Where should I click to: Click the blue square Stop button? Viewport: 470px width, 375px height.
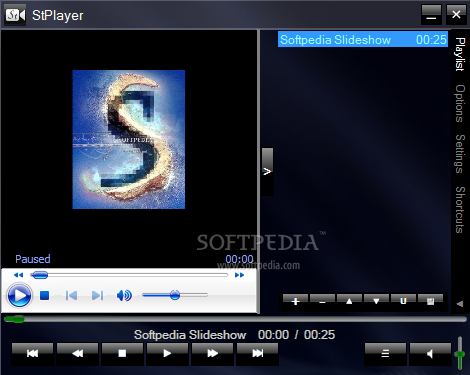coord(44,295)
